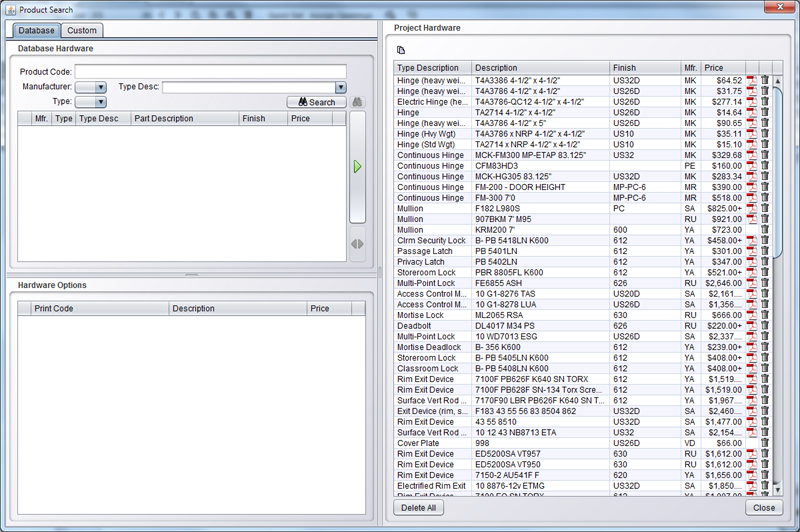
Task: Open PDF for Deadbolt DL4017 M34 PS
Action: tap(752, 326)
